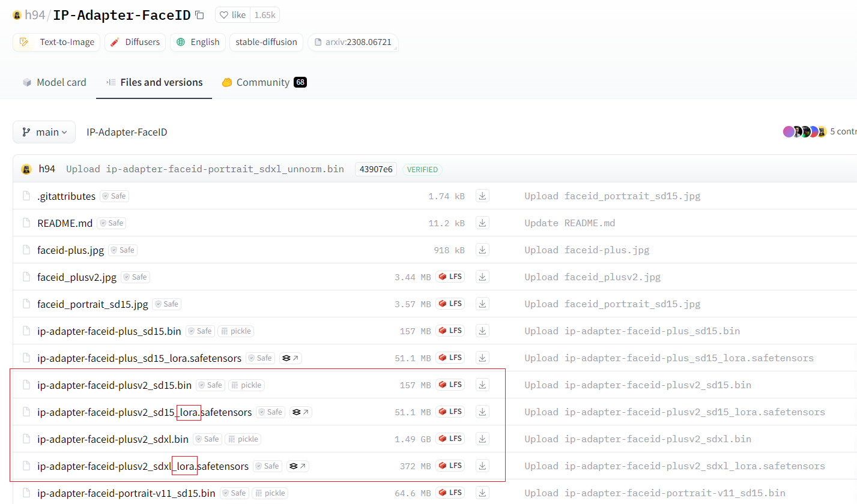Image resolution: width=857 pixels, height=504 pixels.
Task: Show pickle details for ip-adapter-faceid-plusv2_sdxl.bin
Action: coord(243,439)
